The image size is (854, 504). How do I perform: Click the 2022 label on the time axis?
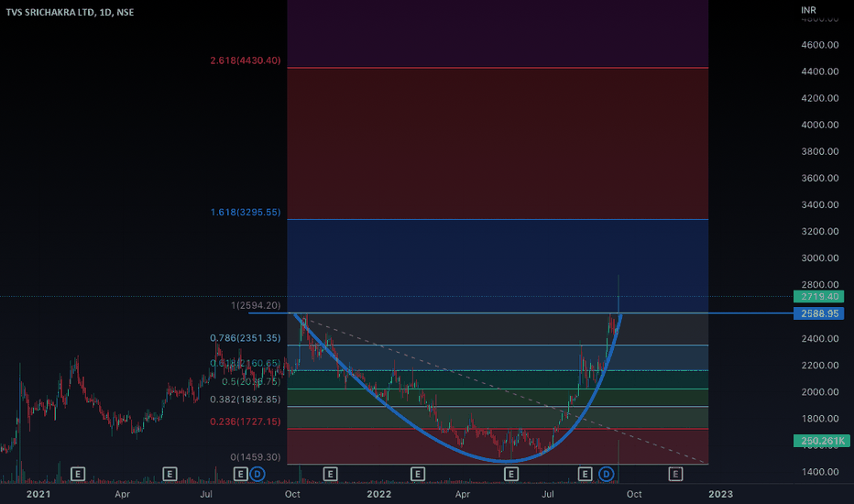tap(379, 494)
